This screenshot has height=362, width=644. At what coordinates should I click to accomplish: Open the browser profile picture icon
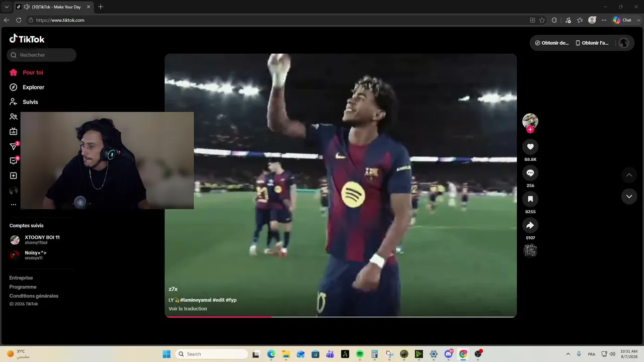[x=592, y=20]
